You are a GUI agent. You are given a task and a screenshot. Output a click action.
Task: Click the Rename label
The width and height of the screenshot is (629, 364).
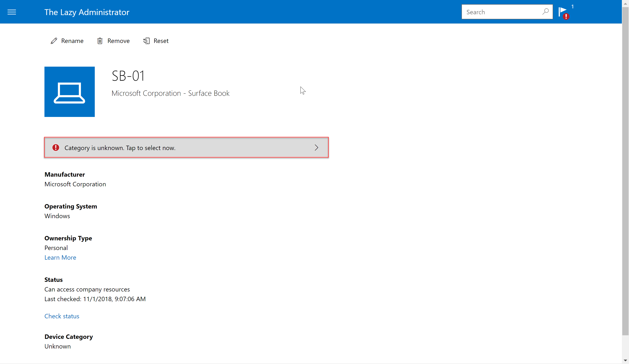(x=72, y=41)
